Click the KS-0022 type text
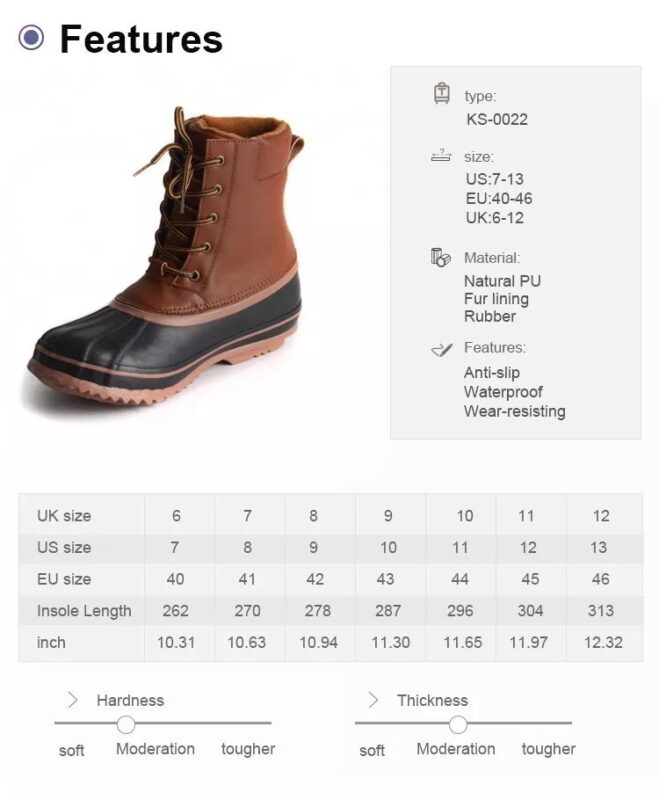 click(x=496, y=119)
